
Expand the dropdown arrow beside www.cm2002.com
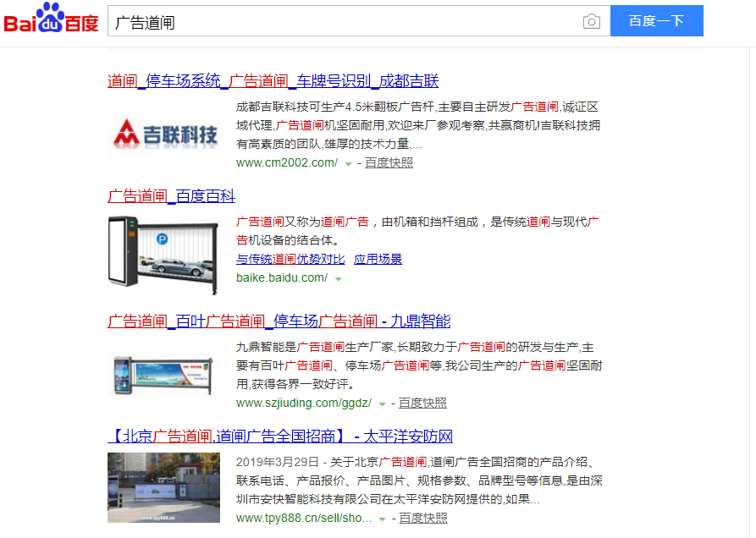click(x=349, y=163)
